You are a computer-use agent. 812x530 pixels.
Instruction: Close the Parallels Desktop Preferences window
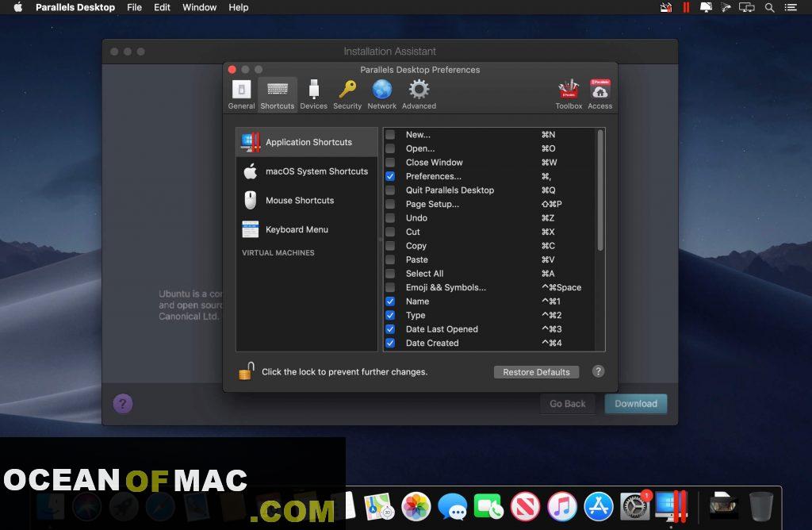pos(232,69)
